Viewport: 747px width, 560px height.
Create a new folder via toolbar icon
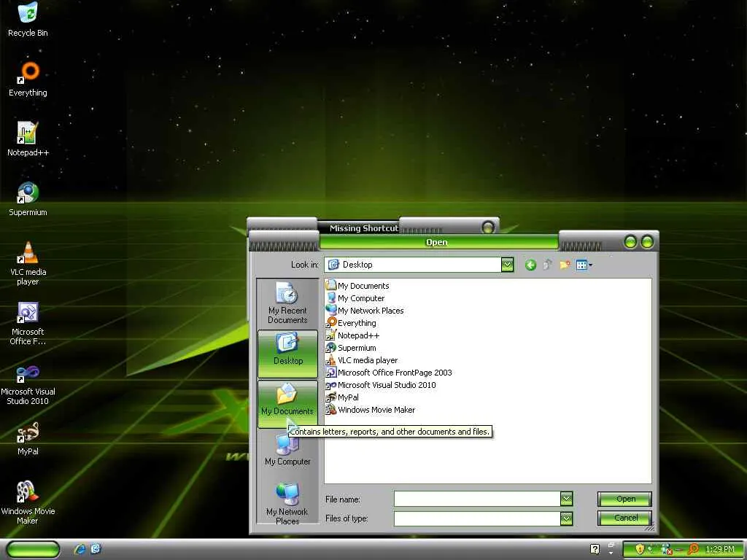click(565, 265)
